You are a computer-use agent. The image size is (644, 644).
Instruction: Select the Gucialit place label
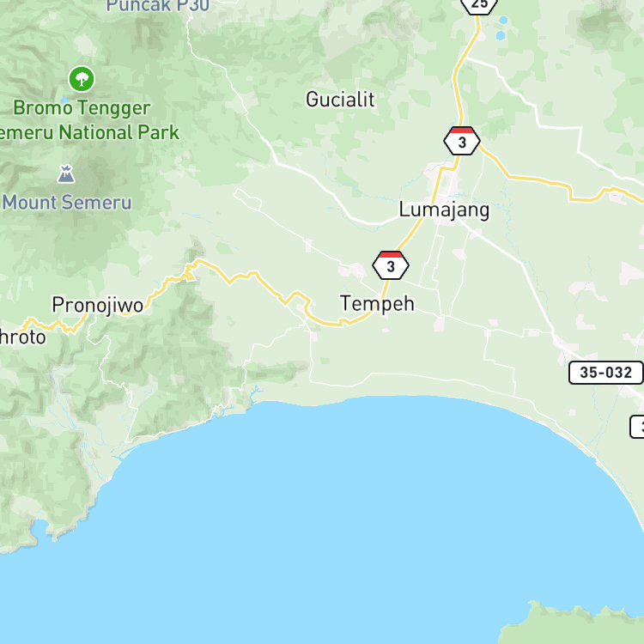[x=340, y=100]
